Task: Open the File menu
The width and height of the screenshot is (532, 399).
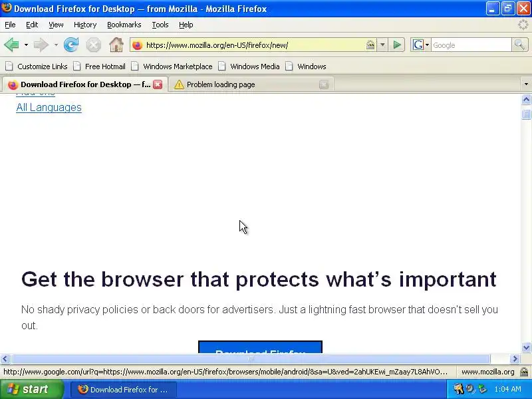Action: (10, 25)
